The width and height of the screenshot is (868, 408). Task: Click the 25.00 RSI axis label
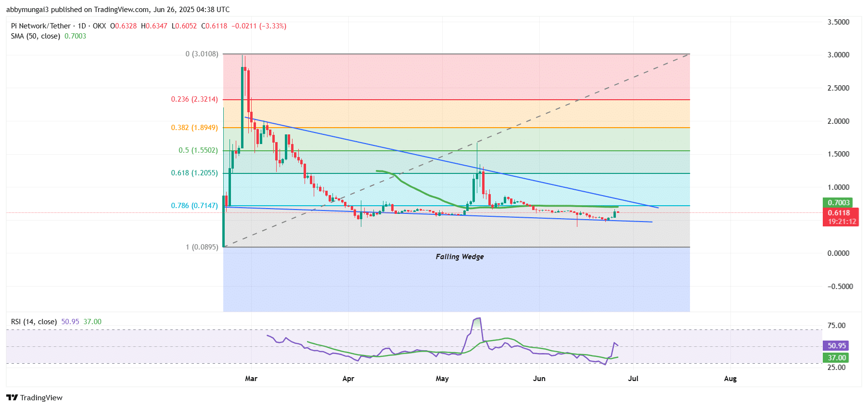[x=836, y=368]
